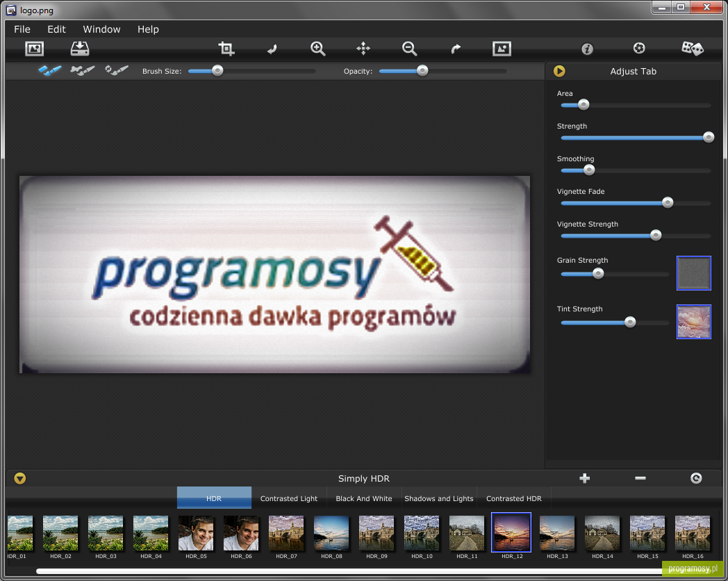Apply the HDR_15 preset thumbnail
728x581 pixels.
point(647,533)
